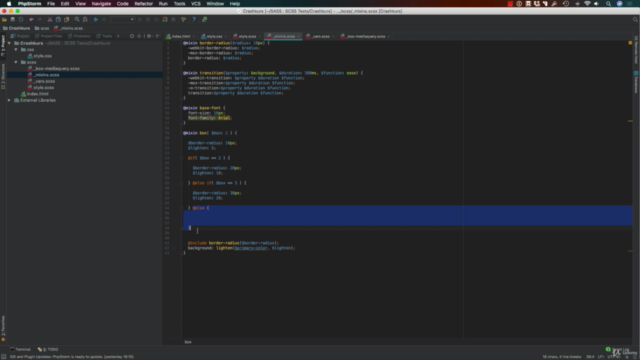Open the run configuration dropdown
Screen dimensions: 640x360
point(122,19)
